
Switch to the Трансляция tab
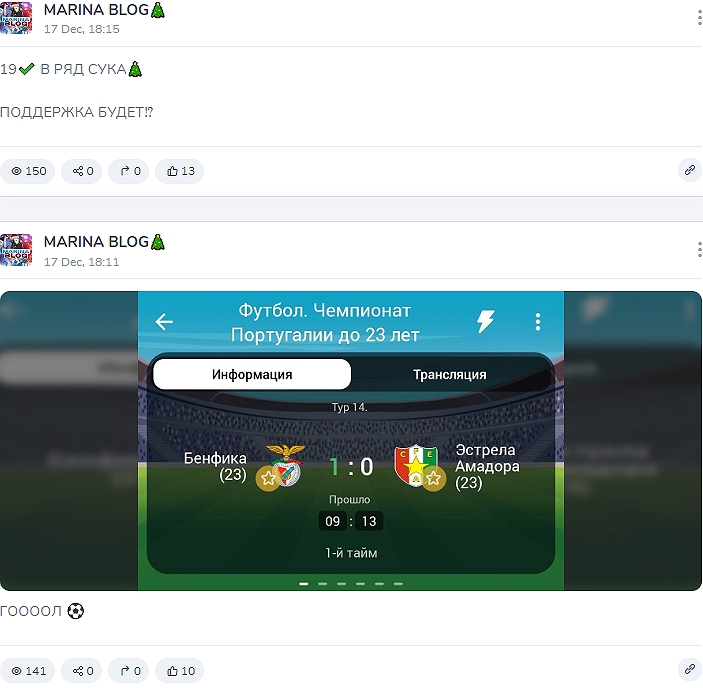[x=450, y=374]
